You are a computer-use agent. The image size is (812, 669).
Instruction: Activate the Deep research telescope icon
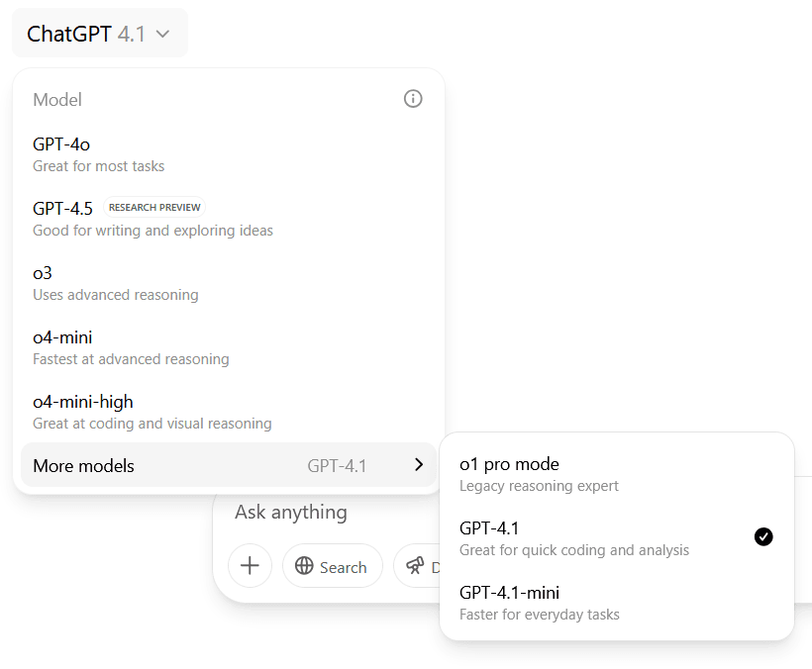pyautogui.click(x=416, y=566)
